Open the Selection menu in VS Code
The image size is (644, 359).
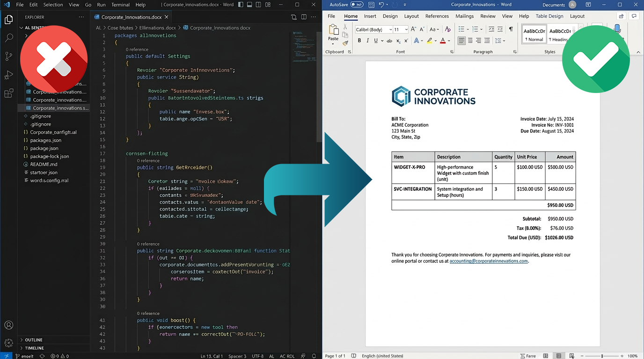[x=53, y=5]
